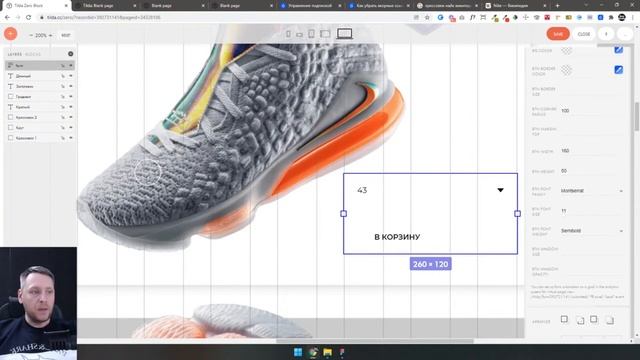The image size is (640, 360).
Task: Open Windows Start menu on taskbar
Action: point(298,352)
